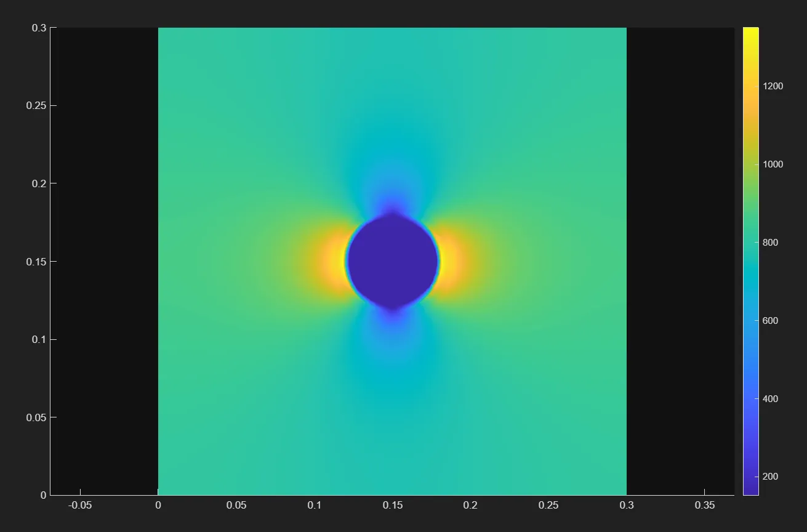Click the colorbar tick label 1000
Viewport: 807px width, 532px height.
pyautogui.click(x=772, y=164)
